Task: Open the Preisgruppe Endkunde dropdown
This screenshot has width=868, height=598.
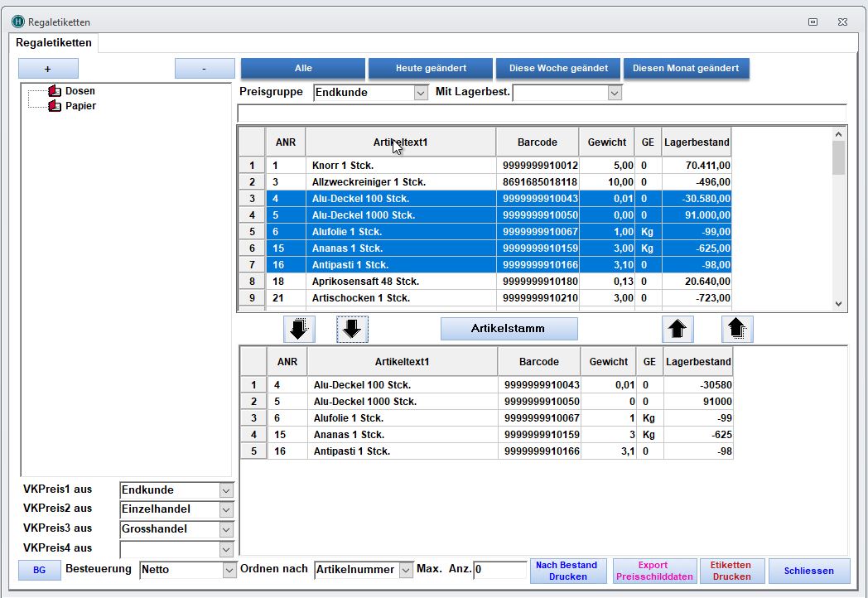Action: click(420, 93)
